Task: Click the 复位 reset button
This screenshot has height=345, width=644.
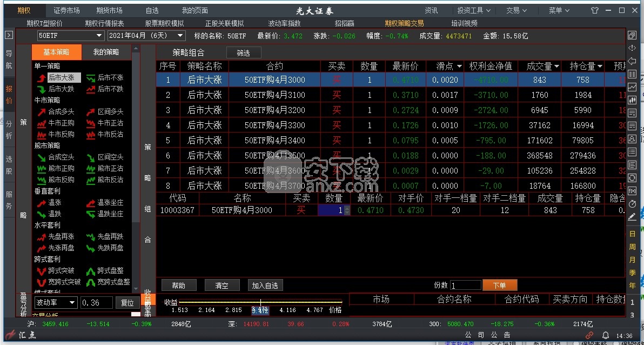Action: (x=128, y=303)
